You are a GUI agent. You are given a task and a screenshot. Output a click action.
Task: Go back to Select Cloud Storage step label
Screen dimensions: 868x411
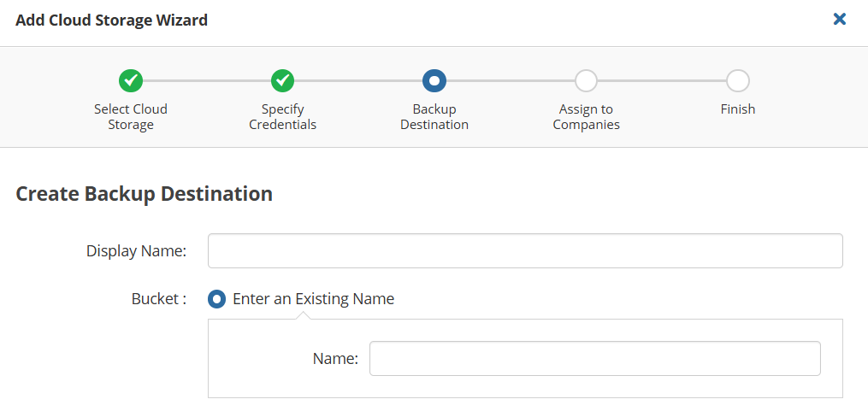coord(131,117)
